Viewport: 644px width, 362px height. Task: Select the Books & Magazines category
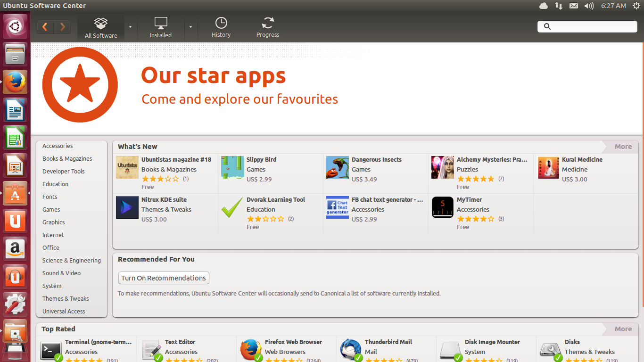click(x=67, y=159)
